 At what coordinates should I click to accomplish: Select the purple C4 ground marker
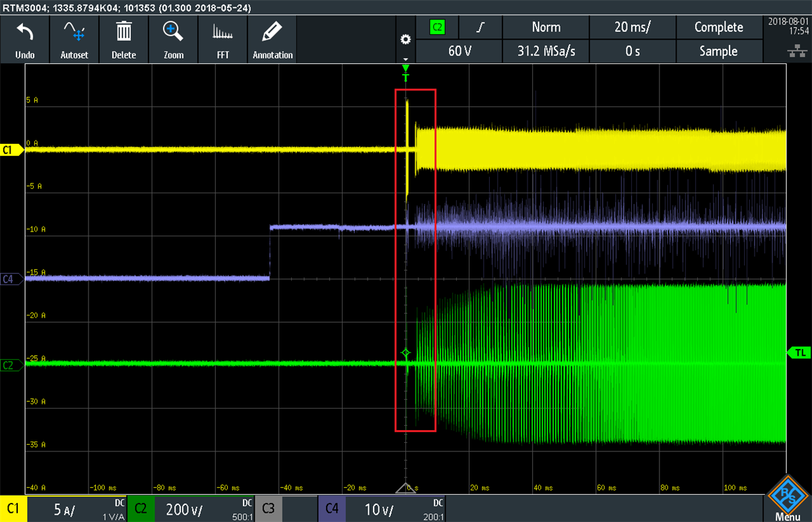click(11, 279)
